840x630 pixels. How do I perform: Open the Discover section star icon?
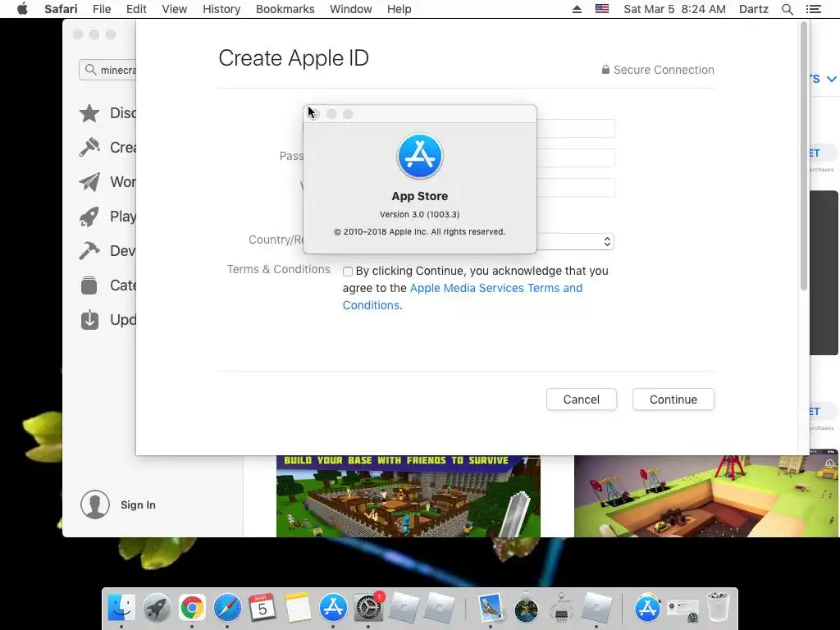point(89,113)
